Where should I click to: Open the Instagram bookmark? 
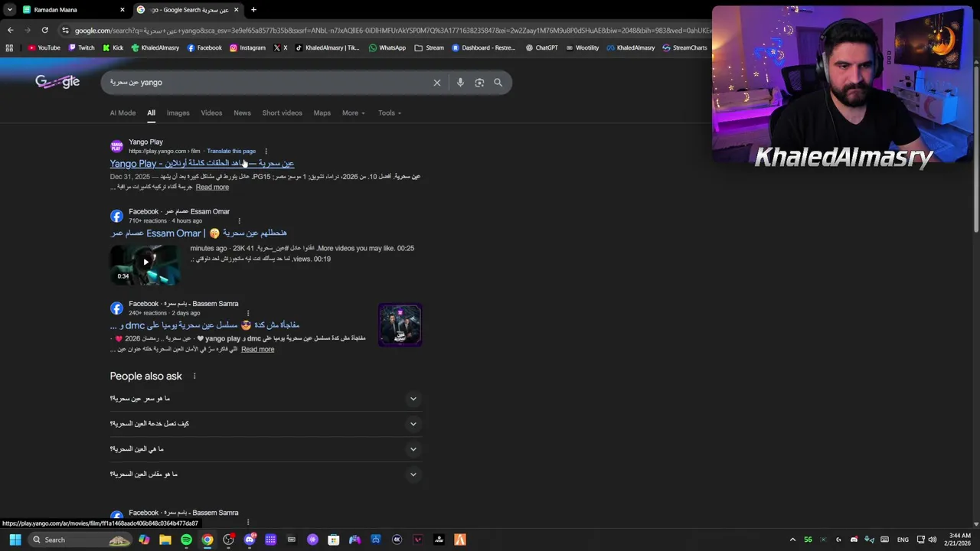click(247, 47)
